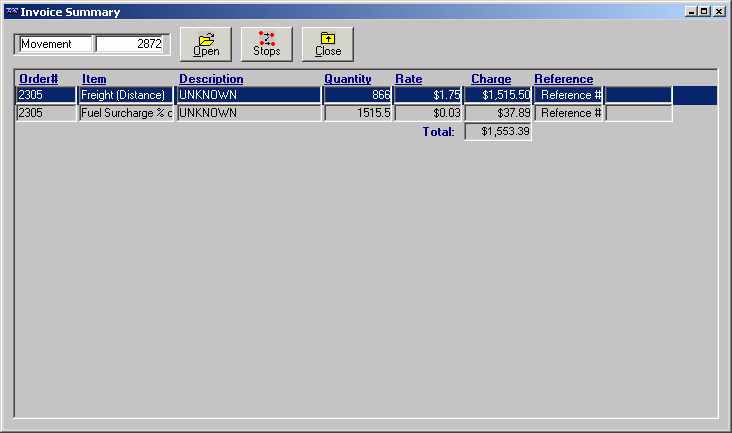Click Reference # cell in Fuel Surcharge row
Screen dimensions: 732x433
click(x=569, y=113)
